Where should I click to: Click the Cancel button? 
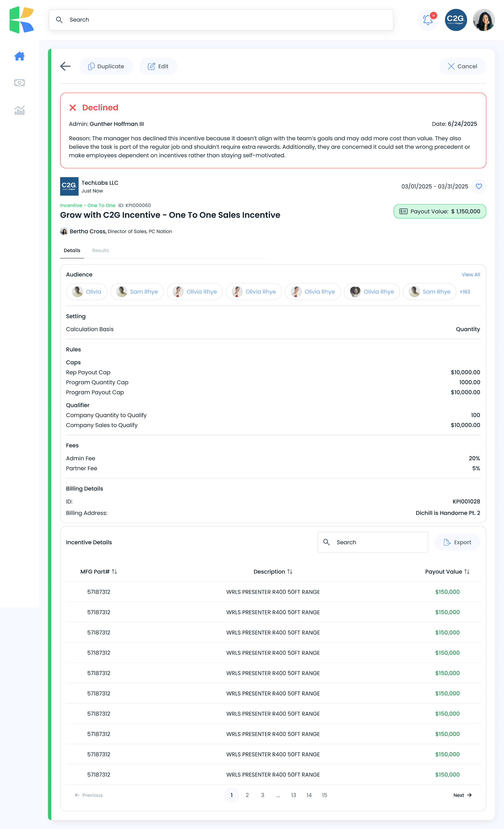click(x=462, y=66)
